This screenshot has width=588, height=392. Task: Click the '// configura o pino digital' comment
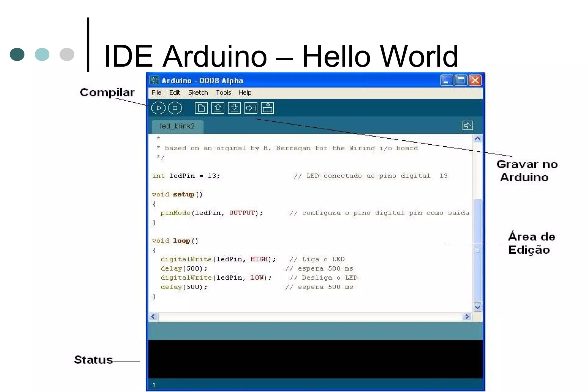[379, 213]
